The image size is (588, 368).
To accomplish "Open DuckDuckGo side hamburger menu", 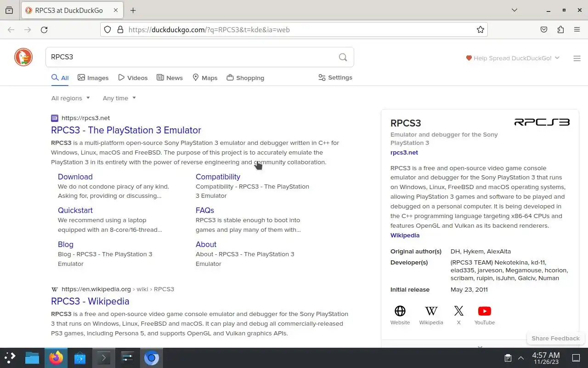I will coord(577,58).
